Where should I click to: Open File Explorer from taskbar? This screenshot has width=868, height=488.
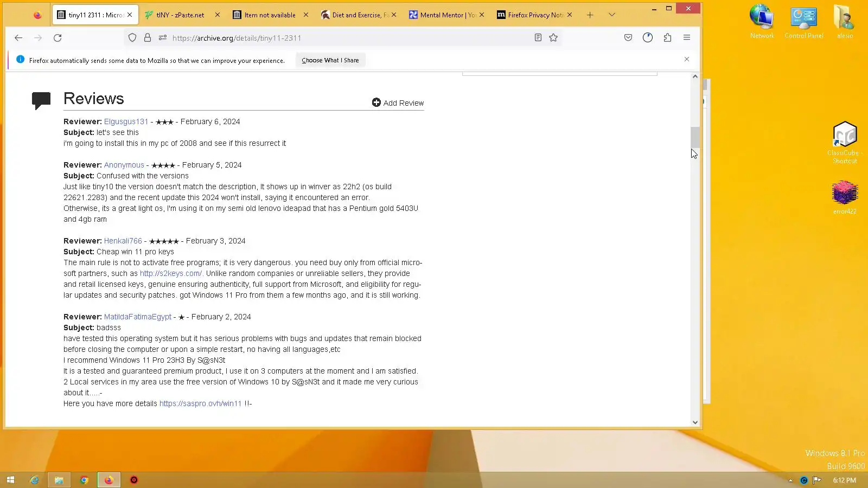pyautogui.click(x=59, y=480)
